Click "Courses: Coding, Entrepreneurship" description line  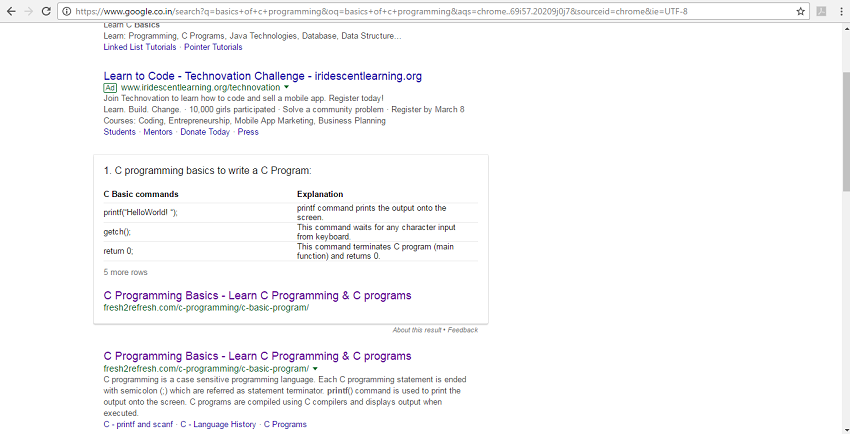coord(244,121)
